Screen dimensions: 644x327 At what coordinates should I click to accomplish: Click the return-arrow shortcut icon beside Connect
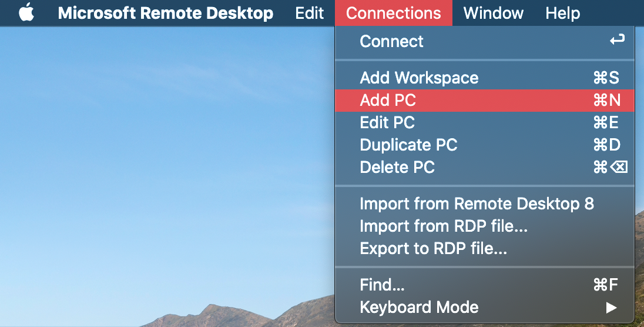tap(617, 40)
